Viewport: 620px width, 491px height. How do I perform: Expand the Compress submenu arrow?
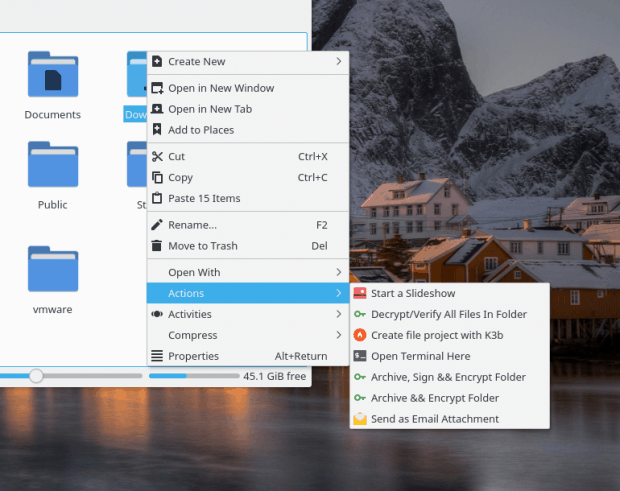(339, 335)
